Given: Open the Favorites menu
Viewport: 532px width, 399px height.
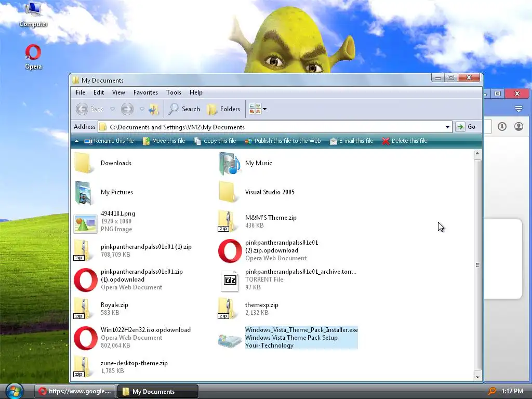Looking at the screenshot, I should pyautogui.click(x=145, y=92).
